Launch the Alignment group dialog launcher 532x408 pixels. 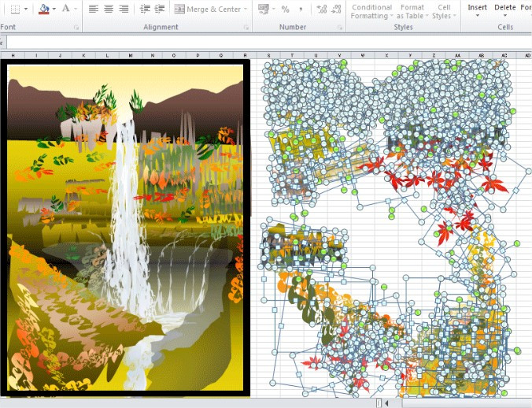246,28
